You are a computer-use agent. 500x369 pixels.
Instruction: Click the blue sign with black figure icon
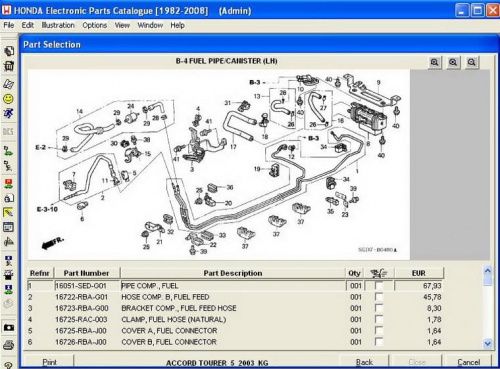click(9, 260)
